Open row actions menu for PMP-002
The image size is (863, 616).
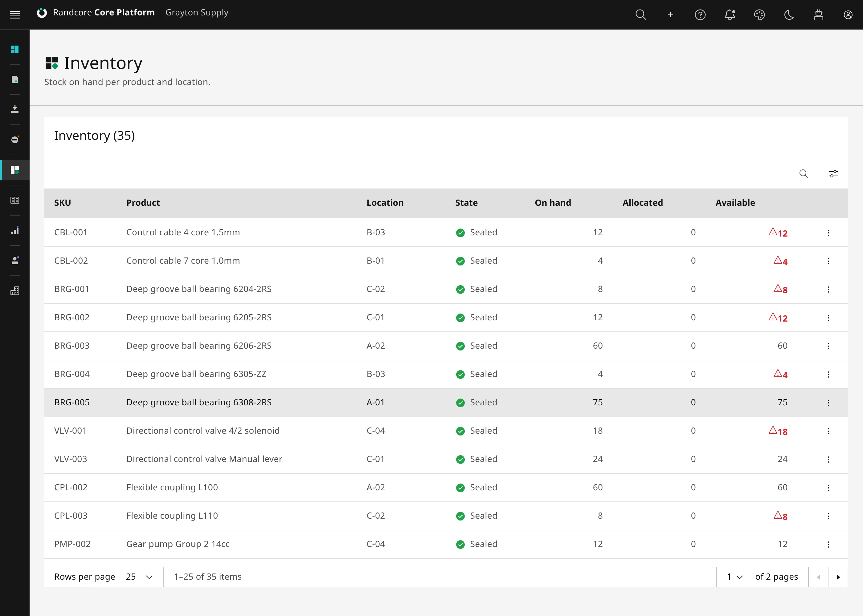828,544
